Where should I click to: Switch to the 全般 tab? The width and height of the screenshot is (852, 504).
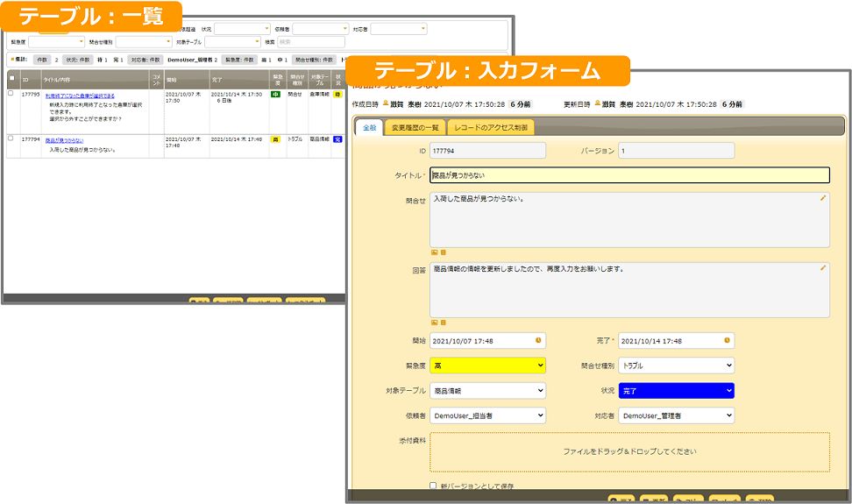point(370,128)
